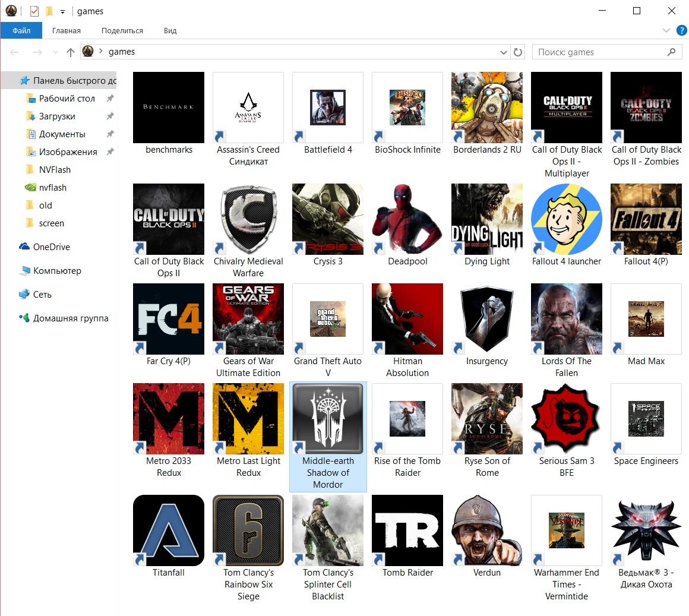Open recent locations dropdown arrow
Viewport: 689px width, 616px height.
(x=55, y=52)
